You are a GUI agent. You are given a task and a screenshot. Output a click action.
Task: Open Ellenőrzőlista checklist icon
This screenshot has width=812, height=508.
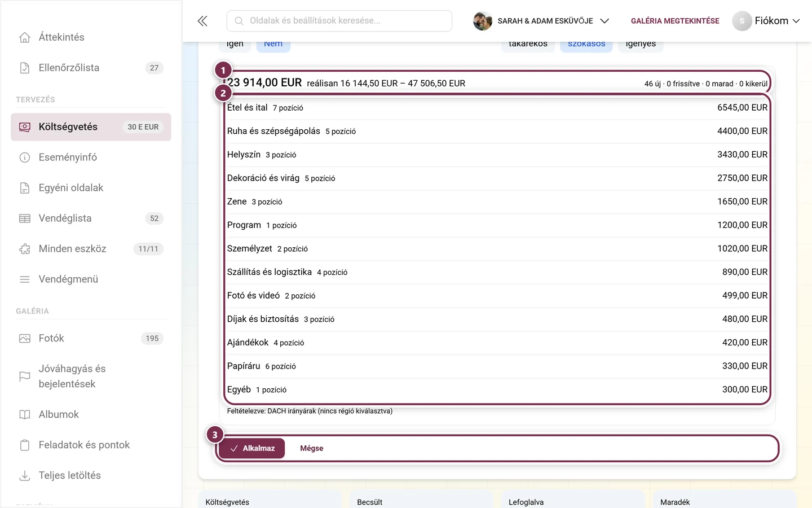click(25, 68)
